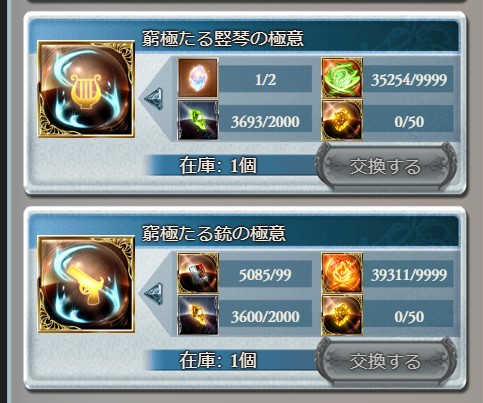
Task: Click the green swirl orb material icon
Action: [x=342, y=78]
